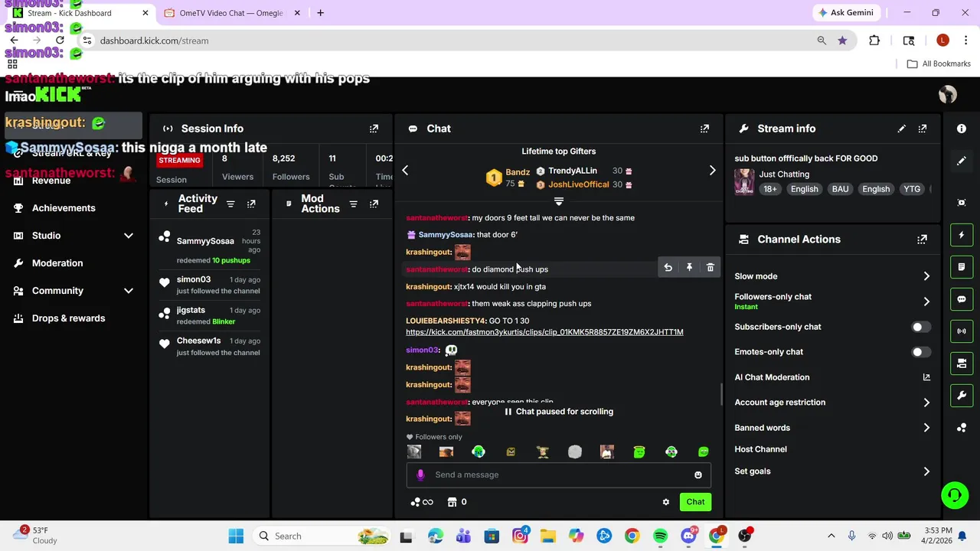This screenshot has width=980, height=551.
Task: Expand Banned words settings
Action: click(926, 428)
